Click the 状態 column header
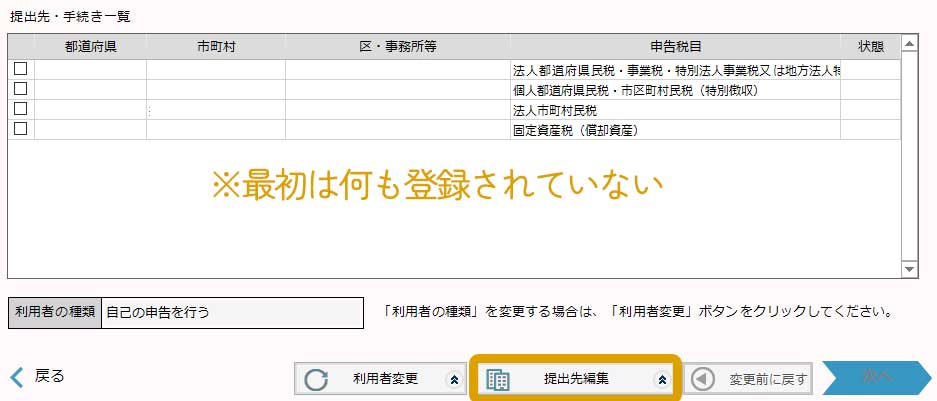This screenshot has width=937, height=401. pyautogui.click(x=870, y=47)
